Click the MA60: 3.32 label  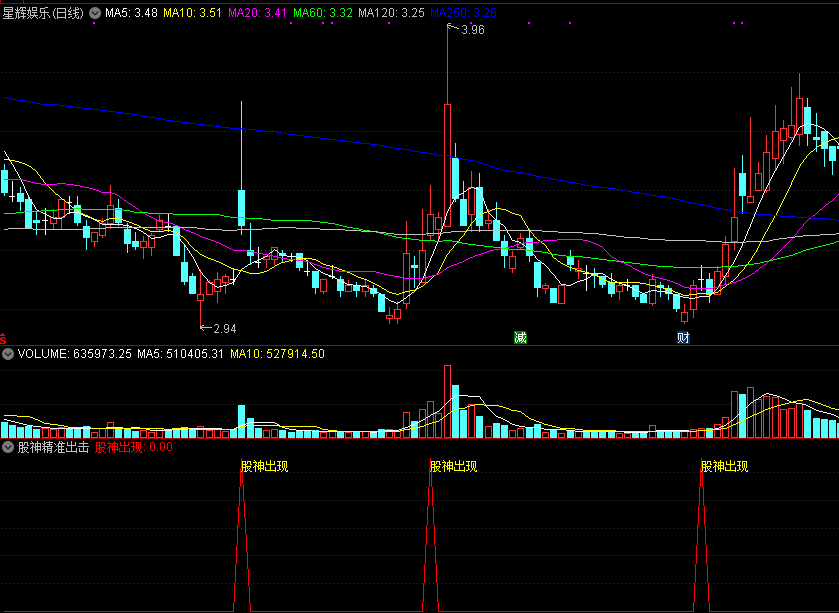323,13
